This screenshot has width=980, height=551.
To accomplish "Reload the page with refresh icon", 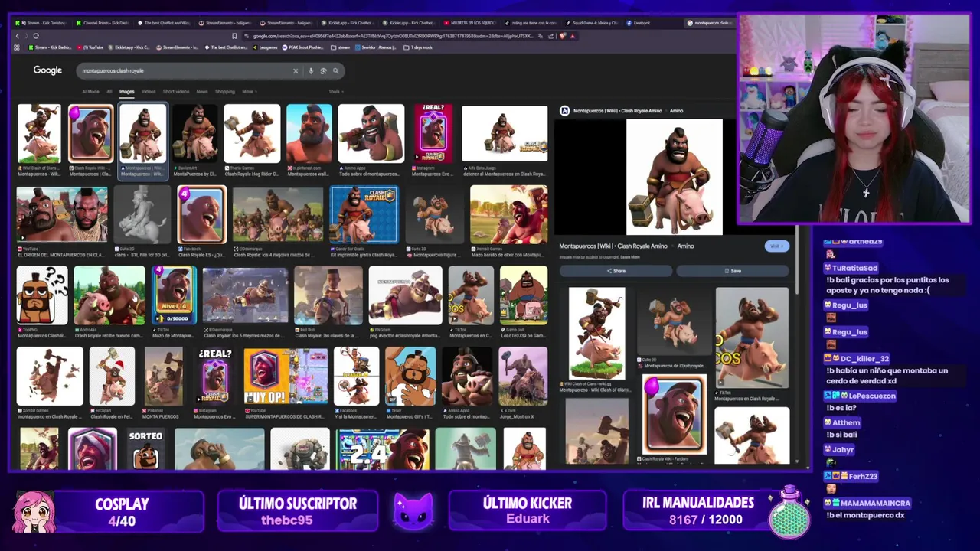I will [35, 36].
